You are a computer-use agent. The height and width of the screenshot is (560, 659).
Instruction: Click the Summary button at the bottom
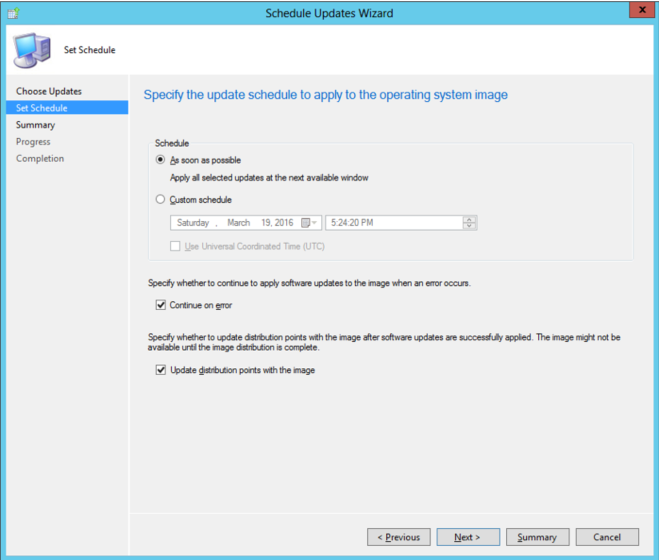[x=537, y=537]
